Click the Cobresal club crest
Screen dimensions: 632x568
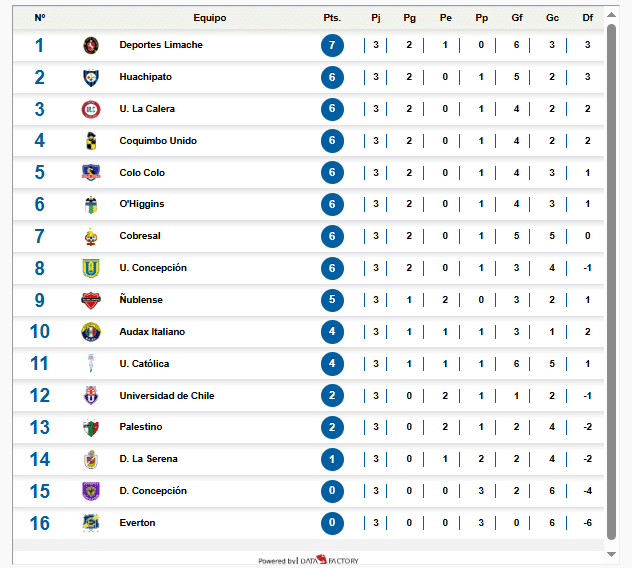pos(91,236)
